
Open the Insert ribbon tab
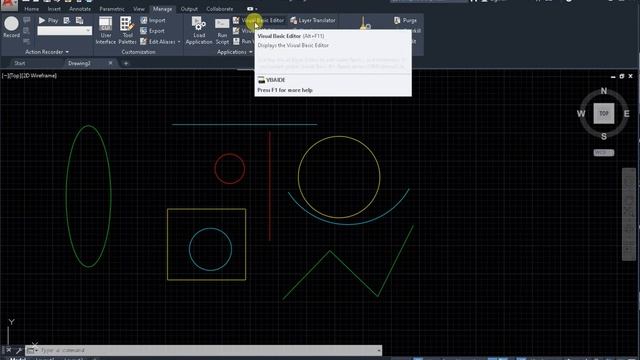pos(54,9)
